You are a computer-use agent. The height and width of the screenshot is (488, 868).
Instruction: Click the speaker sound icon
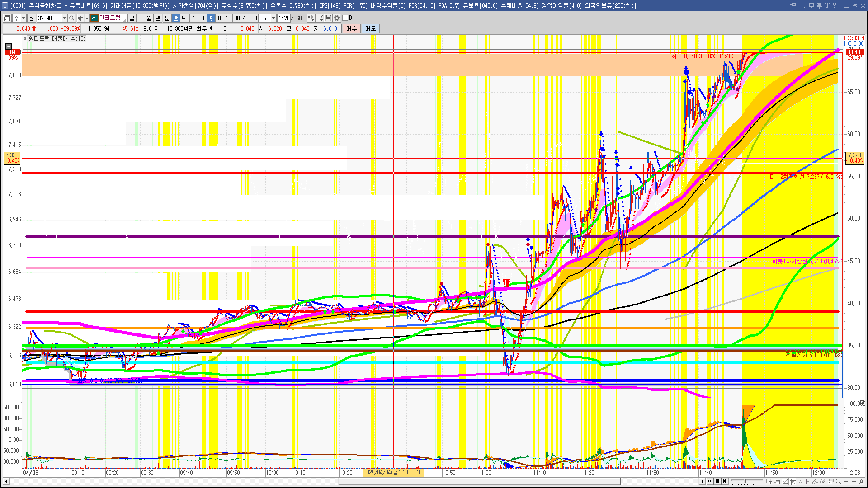pyautogui.click(x=80, y=18)
